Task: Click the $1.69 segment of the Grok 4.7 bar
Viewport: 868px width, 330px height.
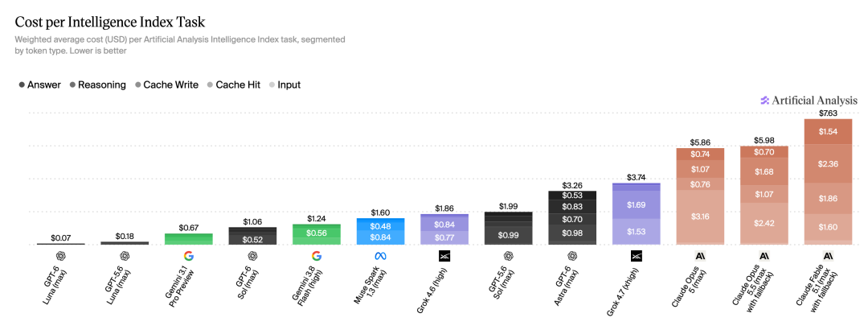Action: [x=636, y=204]
